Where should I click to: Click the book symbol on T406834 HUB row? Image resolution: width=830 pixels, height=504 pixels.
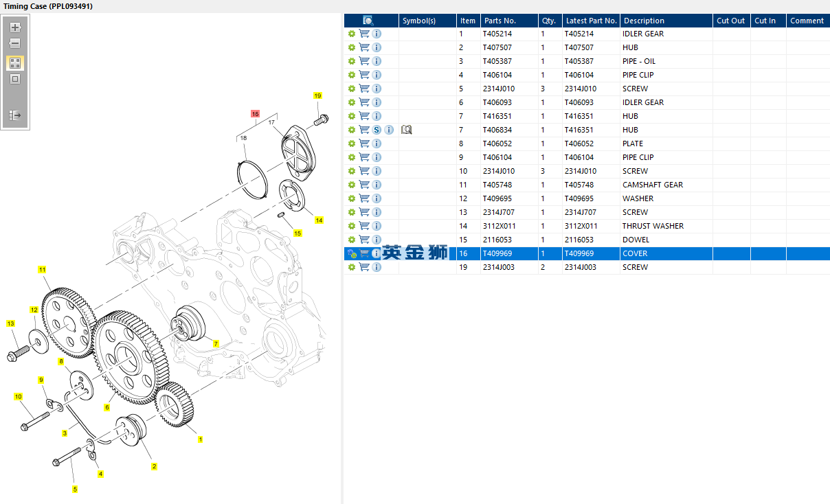[x=406, y=130]
